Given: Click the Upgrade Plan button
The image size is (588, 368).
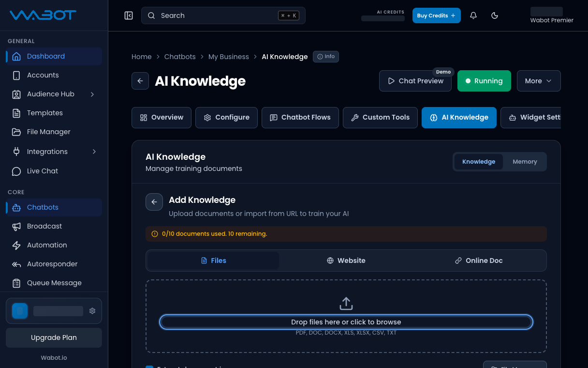Looking at the screenshot, I should tap(54, 337).
